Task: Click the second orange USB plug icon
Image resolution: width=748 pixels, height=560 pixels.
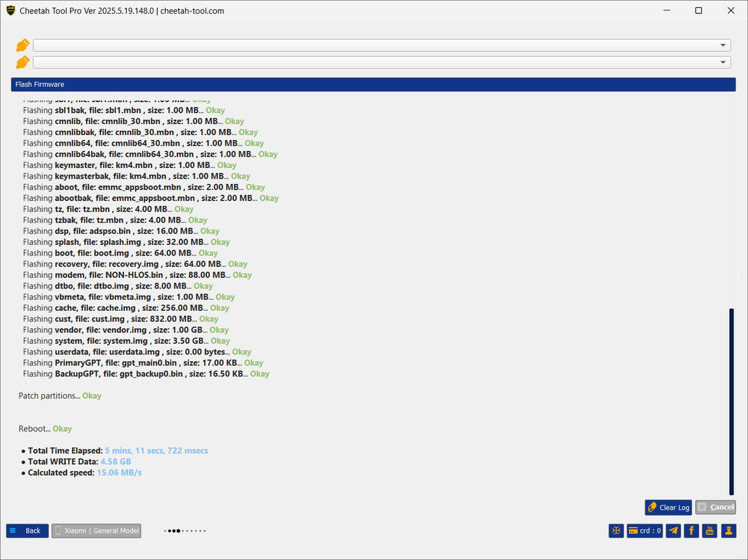Action: [x=22, y=62]
